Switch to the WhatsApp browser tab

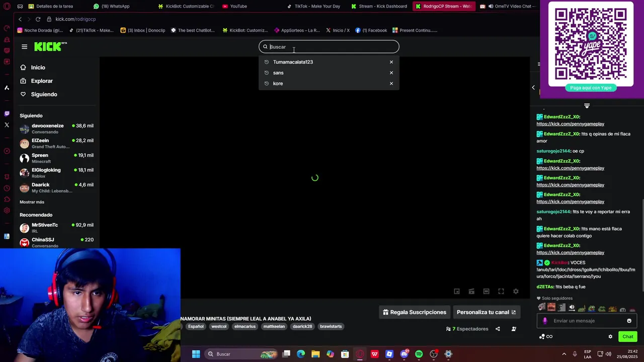pyautogui.click(x=112, y=6)
